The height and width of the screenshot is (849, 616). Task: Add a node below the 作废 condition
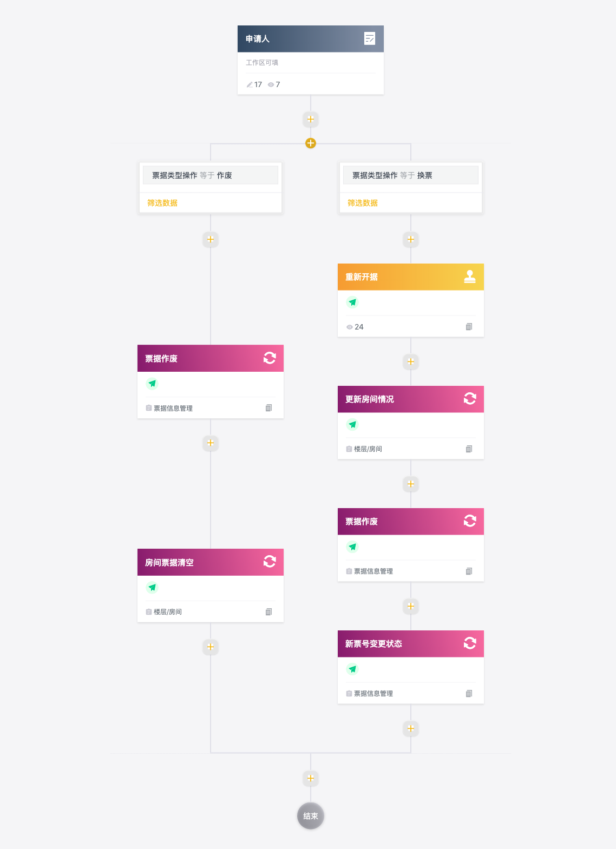tap(211, 239)
